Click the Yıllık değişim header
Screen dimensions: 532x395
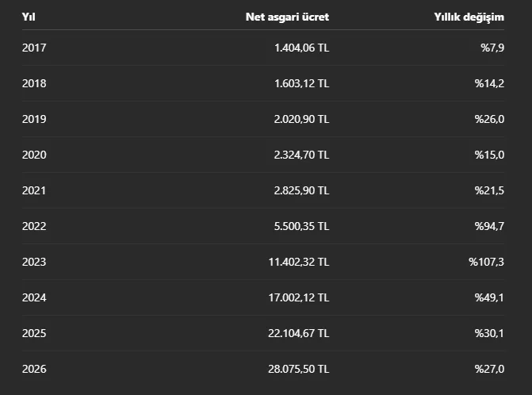(469, 17)
